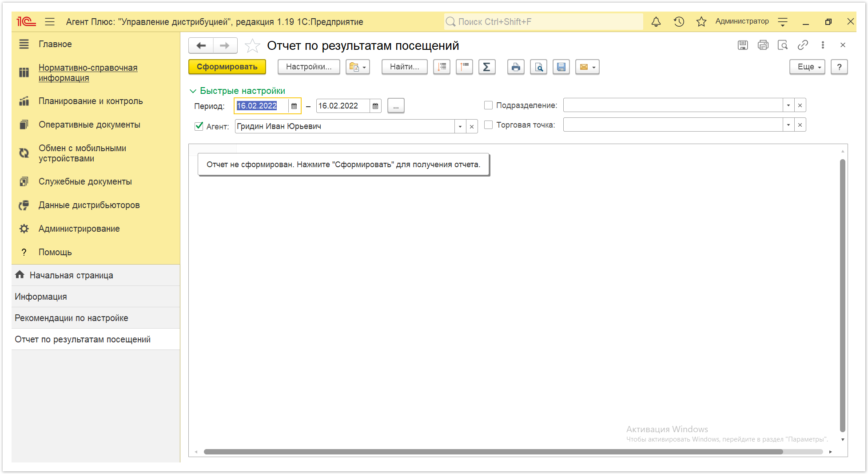Save report with the floppy disk icon
Screen dimensions: 868x474
tap(561, 67)
